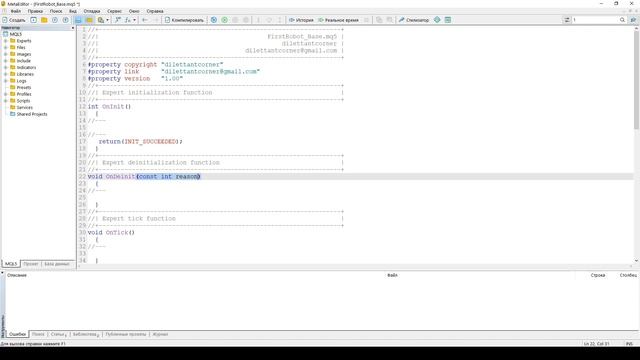Screen dimensions: 640x360
Task: Click the variable list icon in toolbar
Action: pos(118,20)
